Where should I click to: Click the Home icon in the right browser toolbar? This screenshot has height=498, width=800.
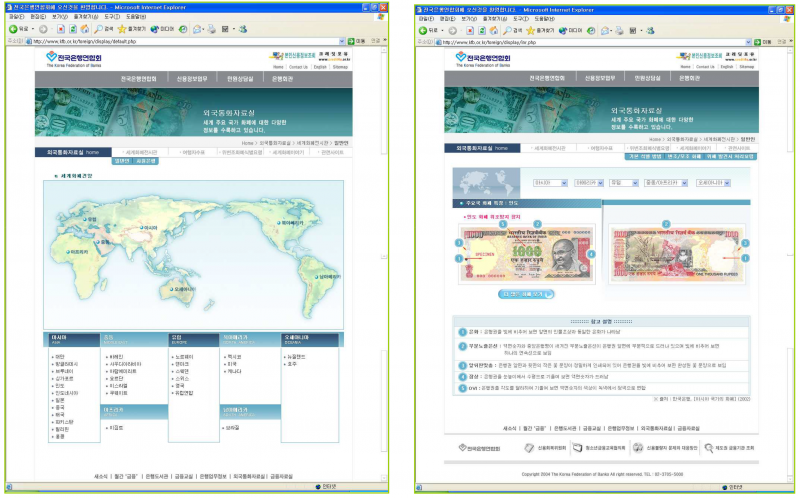point(493,31)
